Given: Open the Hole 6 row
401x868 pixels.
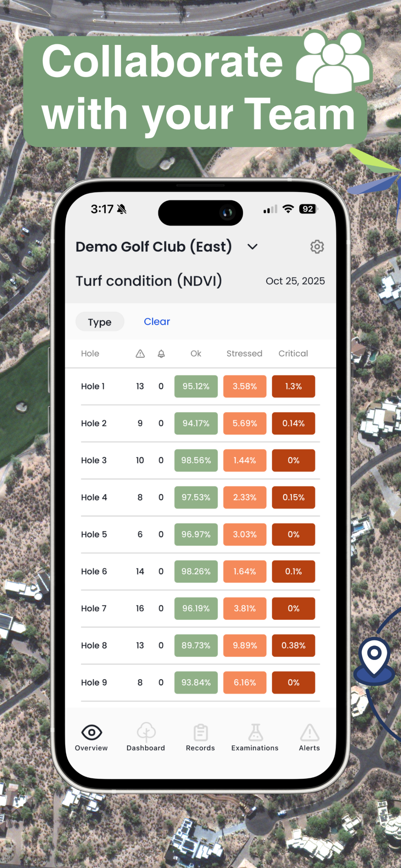Looking at the screenshot, I should click(x=200, y=572).
